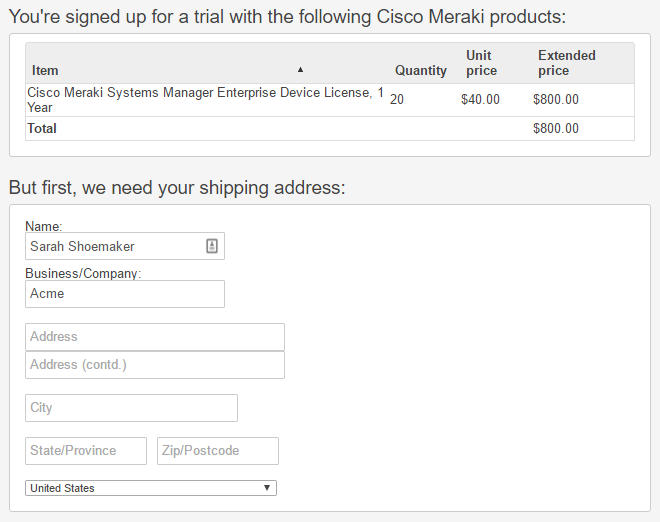Click the quantity value 20 in the table
The width and height of the screenshot is (660, 522).
397,99
